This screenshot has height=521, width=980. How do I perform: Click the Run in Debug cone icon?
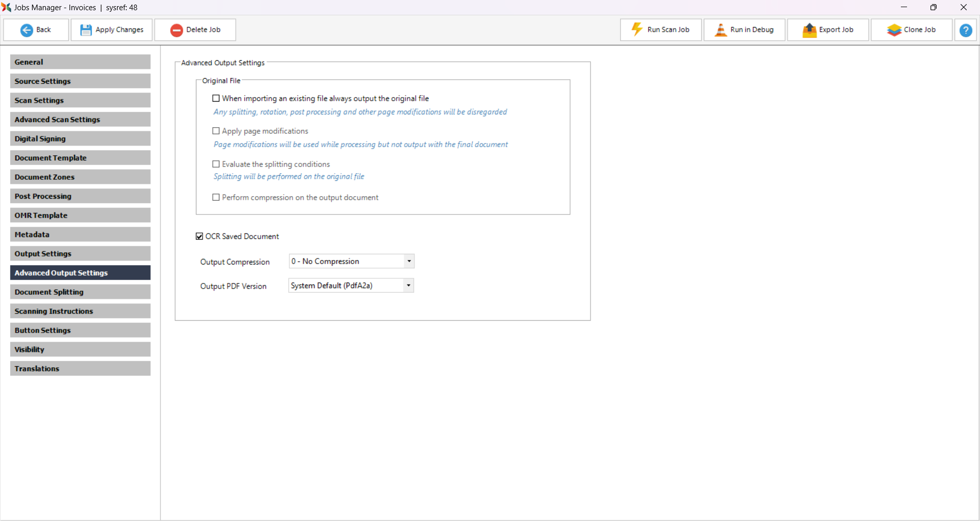[x=721, y=30]
